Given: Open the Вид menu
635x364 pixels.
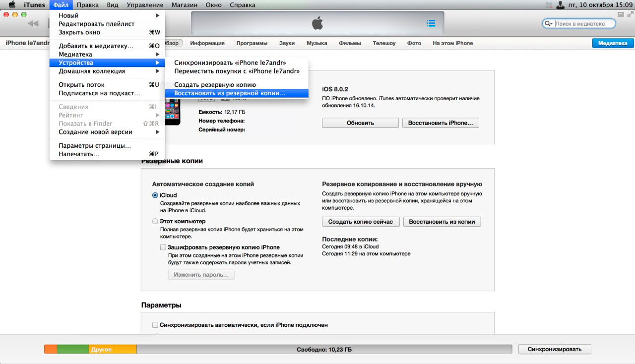Looking at the screenshot, I should point(113,5).
